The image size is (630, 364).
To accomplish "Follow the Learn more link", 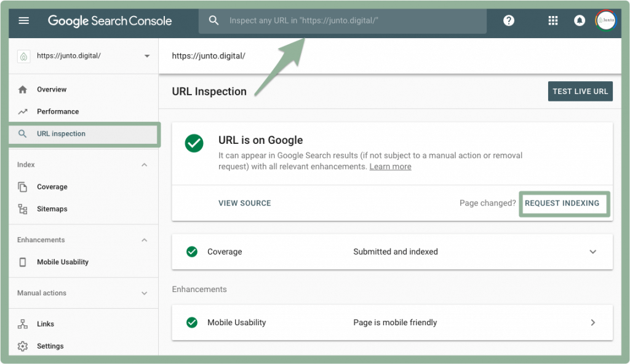I will point(391,167).
